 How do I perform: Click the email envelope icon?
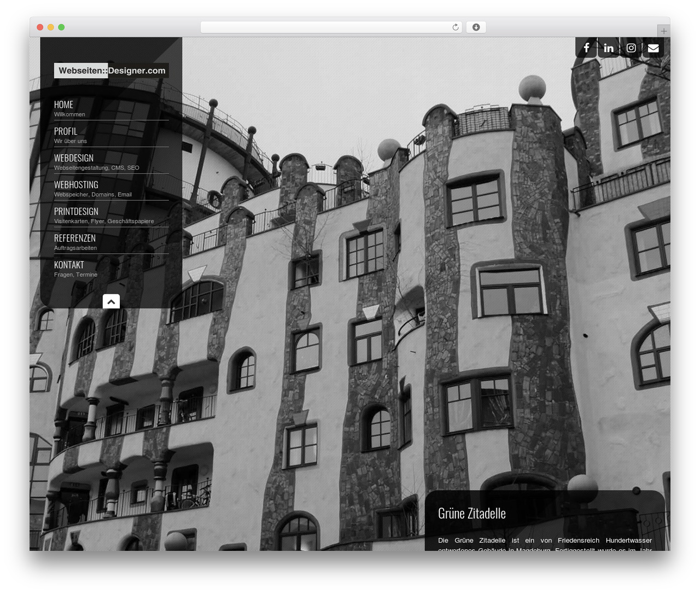653,48
